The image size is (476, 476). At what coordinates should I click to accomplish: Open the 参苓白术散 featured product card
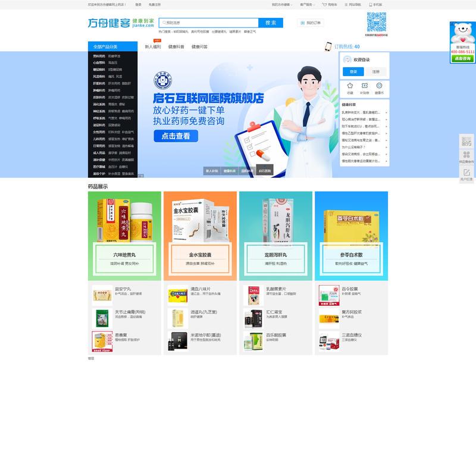tap(351, 236)
